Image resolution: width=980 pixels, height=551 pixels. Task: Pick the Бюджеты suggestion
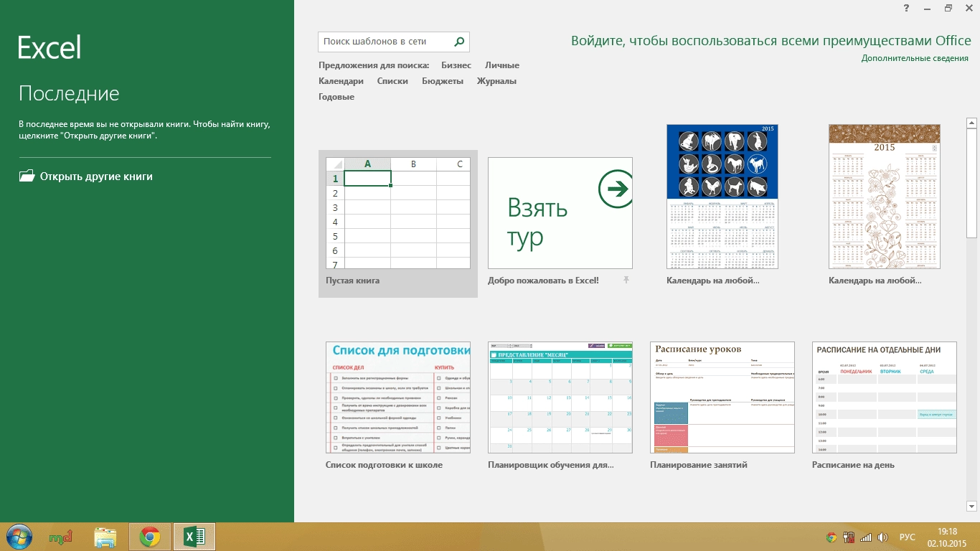(443, 81)
